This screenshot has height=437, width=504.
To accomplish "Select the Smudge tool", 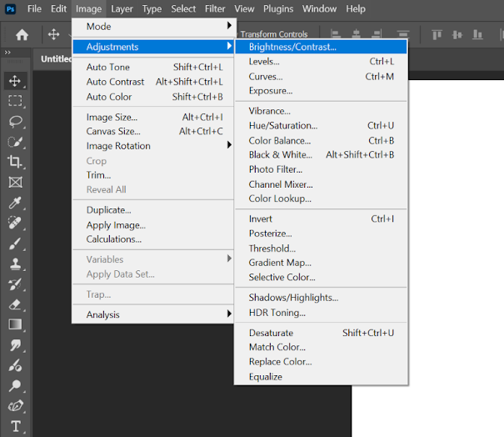I will tap(15, 345).
